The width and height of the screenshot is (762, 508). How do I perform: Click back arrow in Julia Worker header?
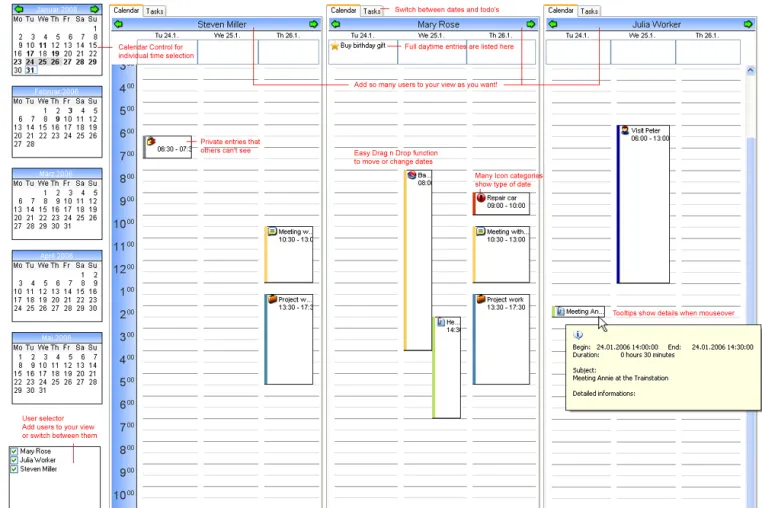coord(553,24)
